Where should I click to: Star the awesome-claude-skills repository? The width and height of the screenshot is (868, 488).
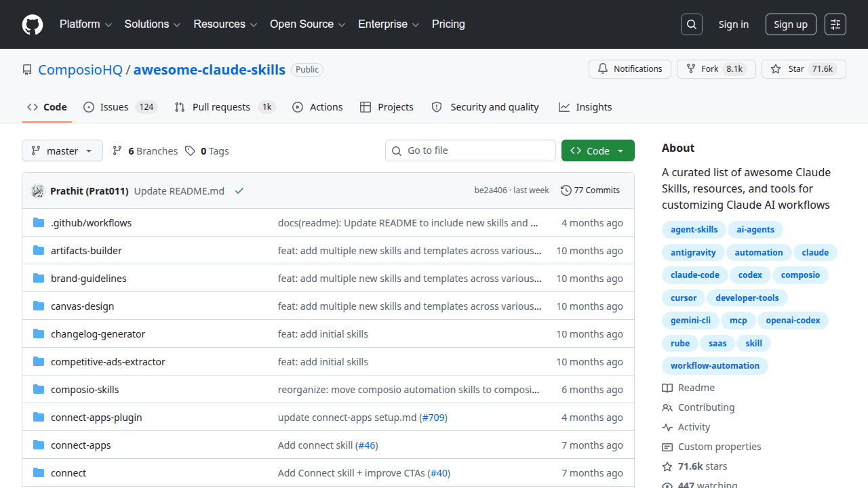804,69
